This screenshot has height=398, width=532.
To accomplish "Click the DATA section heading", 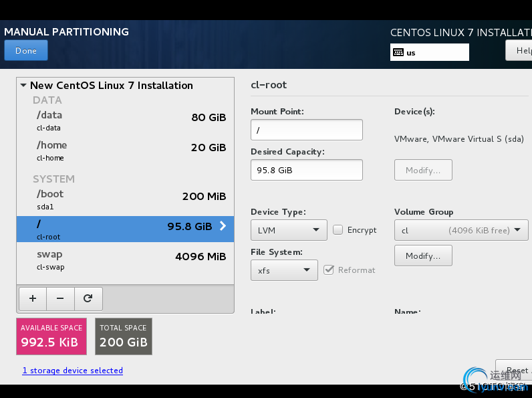I will 47,100.
